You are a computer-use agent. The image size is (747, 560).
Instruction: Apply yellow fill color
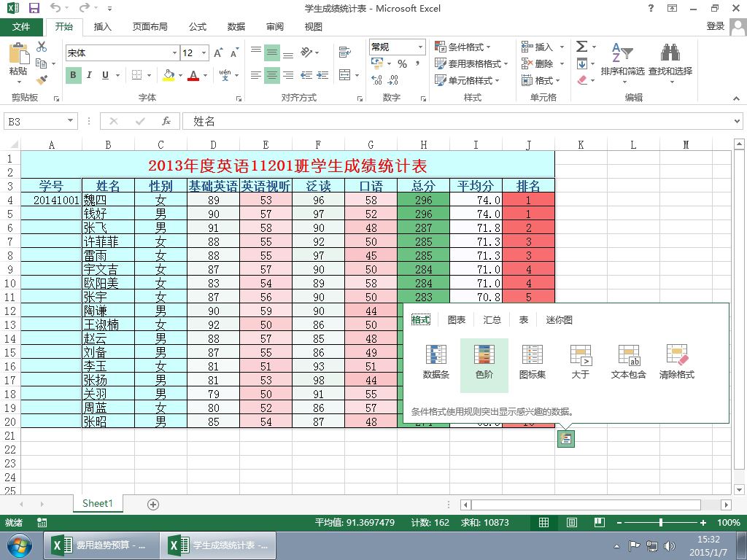point(169,75)
